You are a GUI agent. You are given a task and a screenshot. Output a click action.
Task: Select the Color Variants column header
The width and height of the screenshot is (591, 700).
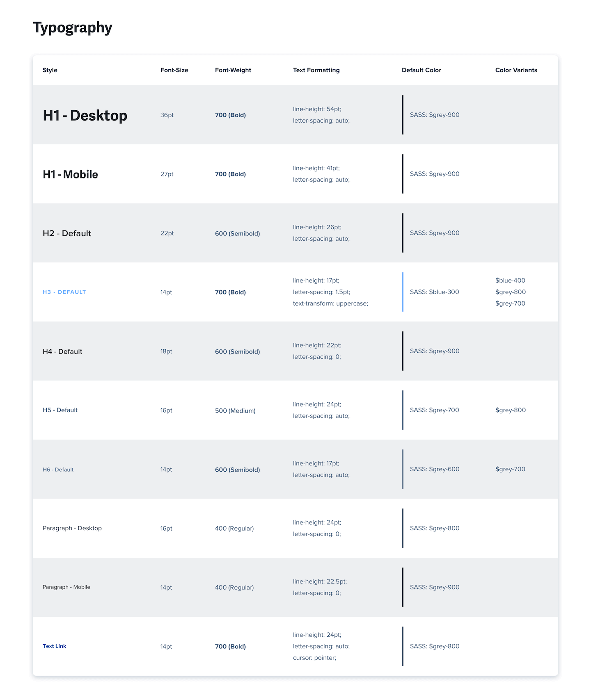516,70
